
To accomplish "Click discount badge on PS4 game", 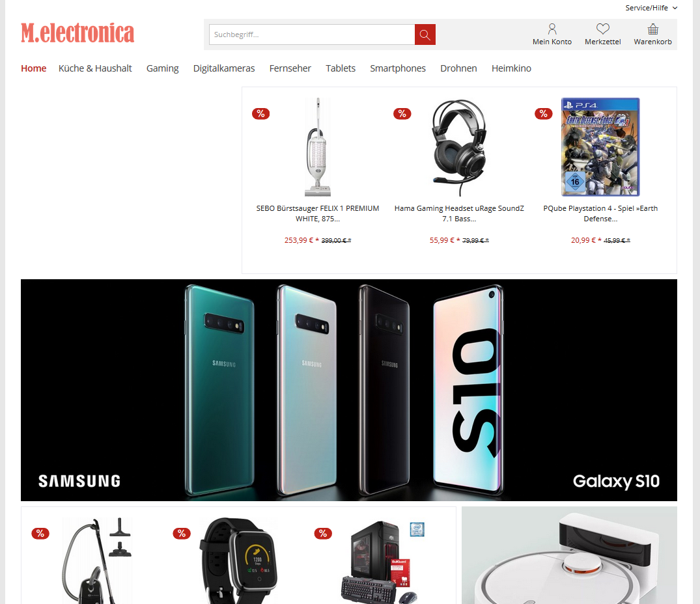I will click(543, 114).
